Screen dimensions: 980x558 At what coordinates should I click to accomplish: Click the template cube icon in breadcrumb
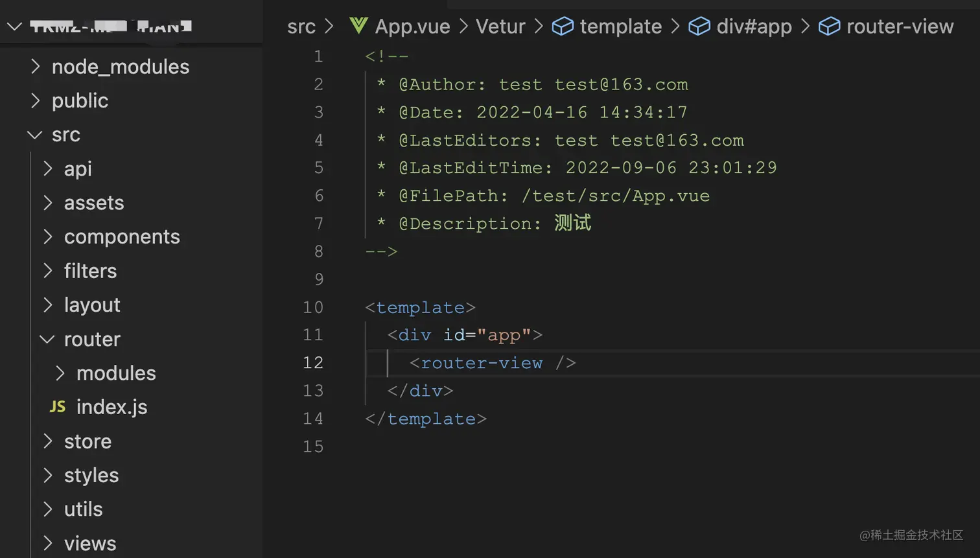(x=562, y=27)
